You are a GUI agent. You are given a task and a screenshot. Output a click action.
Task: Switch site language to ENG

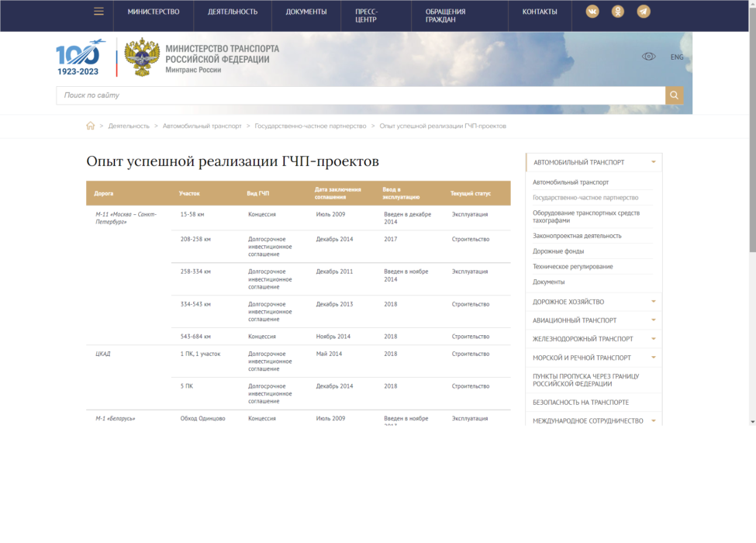coord(677,57)
